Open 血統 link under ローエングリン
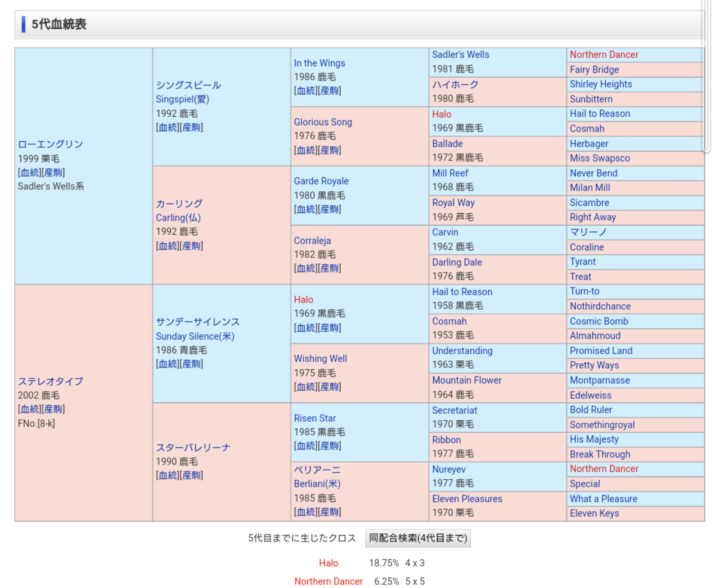This screenshot has width=718, height=588. pos(30,173)
